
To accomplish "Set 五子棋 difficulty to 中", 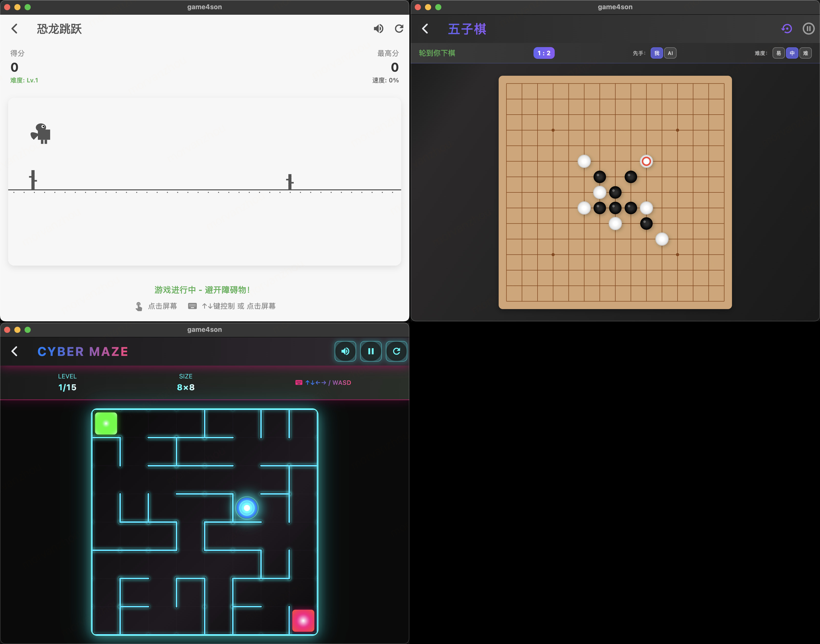I will point(792,53).
